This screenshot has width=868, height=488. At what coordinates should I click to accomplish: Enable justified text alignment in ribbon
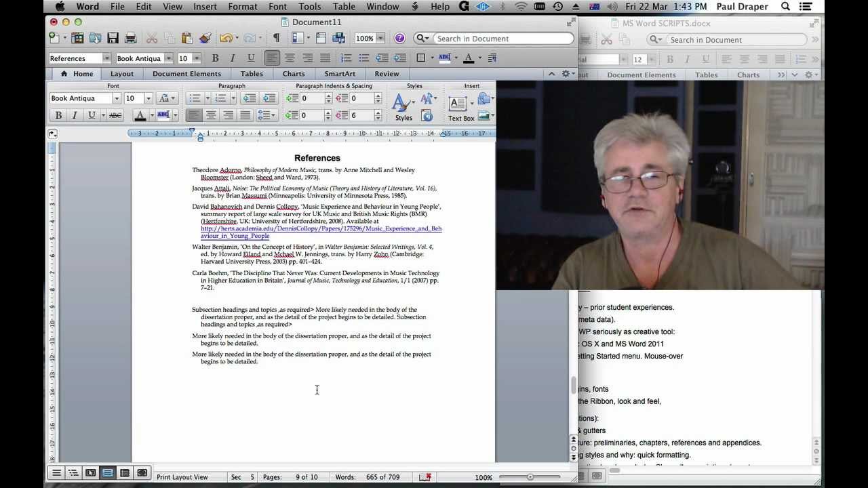(245, 116)
